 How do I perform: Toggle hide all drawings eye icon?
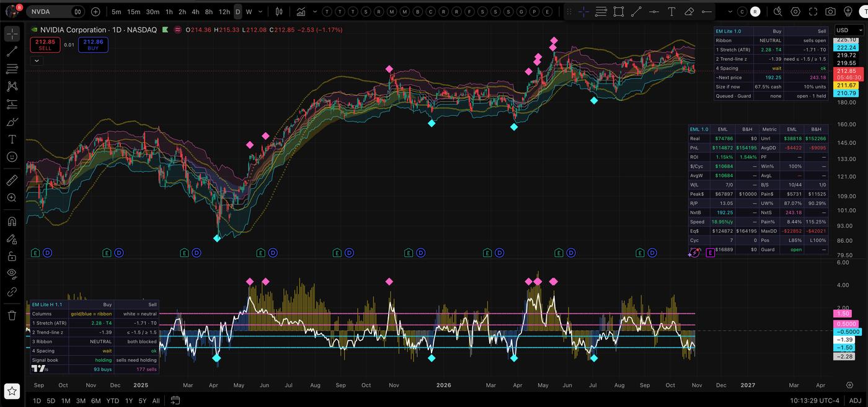[x=12, y=274]
